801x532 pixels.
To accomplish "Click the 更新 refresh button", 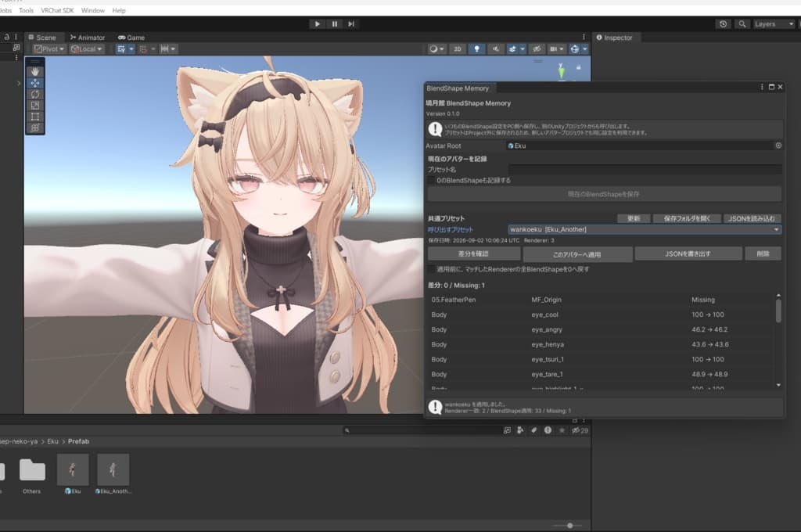I will click(x=634, y=219).
